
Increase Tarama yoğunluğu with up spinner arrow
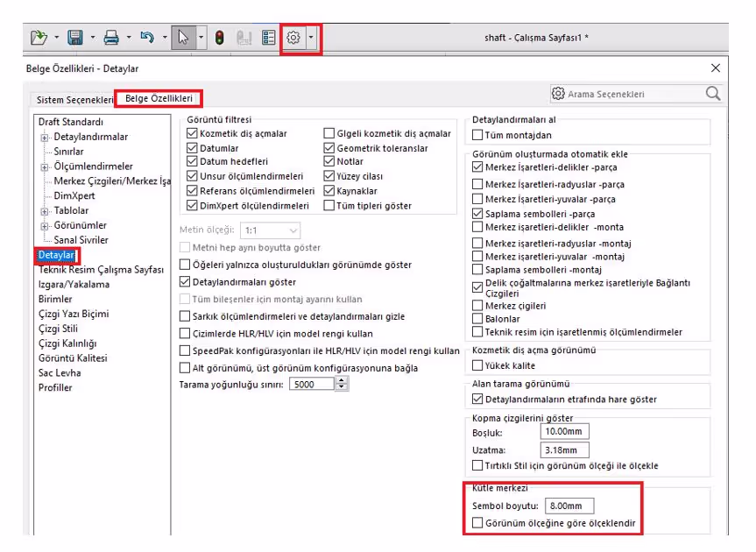342,381
